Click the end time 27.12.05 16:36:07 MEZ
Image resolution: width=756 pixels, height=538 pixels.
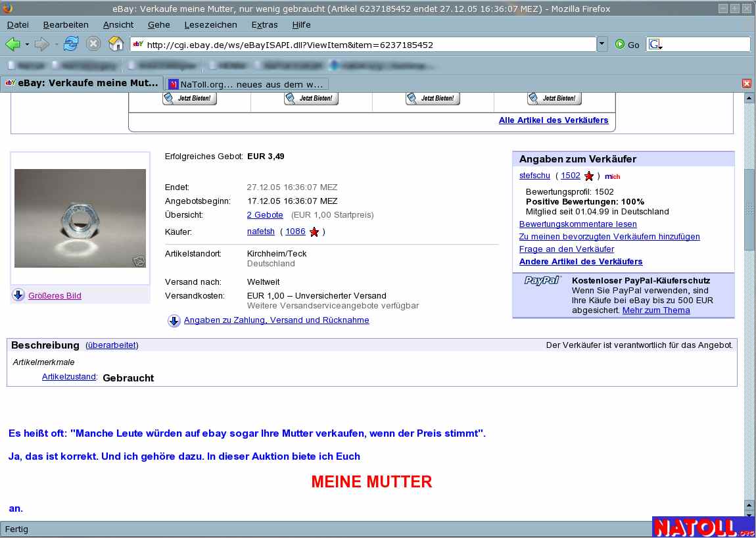click(292, 187)
